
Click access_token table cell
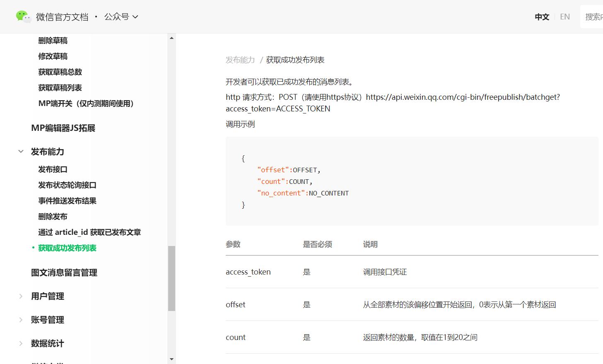[248, 272]
